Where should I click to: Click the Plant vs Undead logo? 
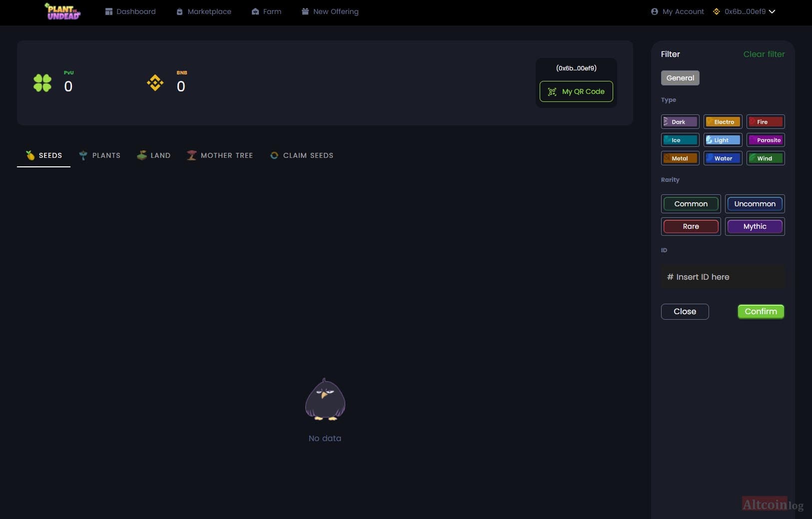(62, 11)
